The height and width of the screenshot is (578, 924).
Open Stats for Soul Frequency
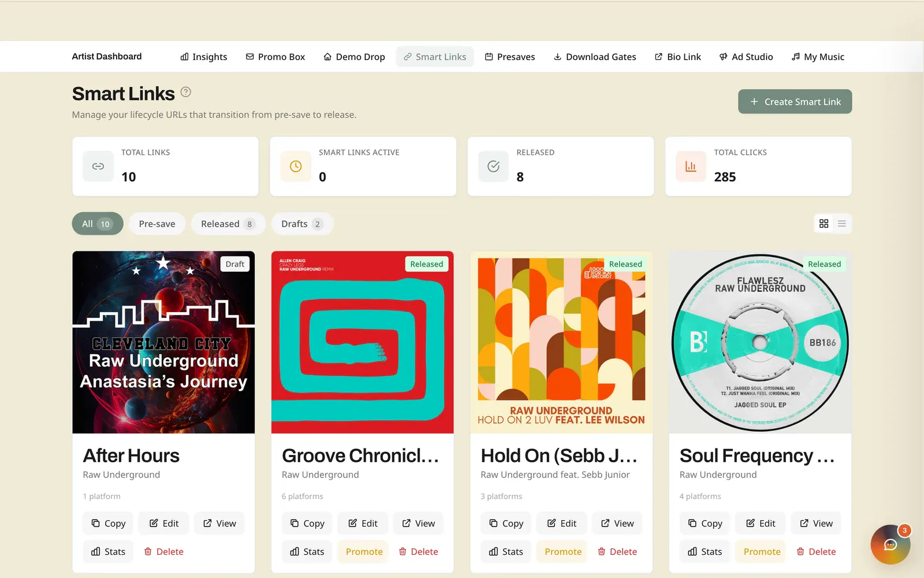coord(705,551)
